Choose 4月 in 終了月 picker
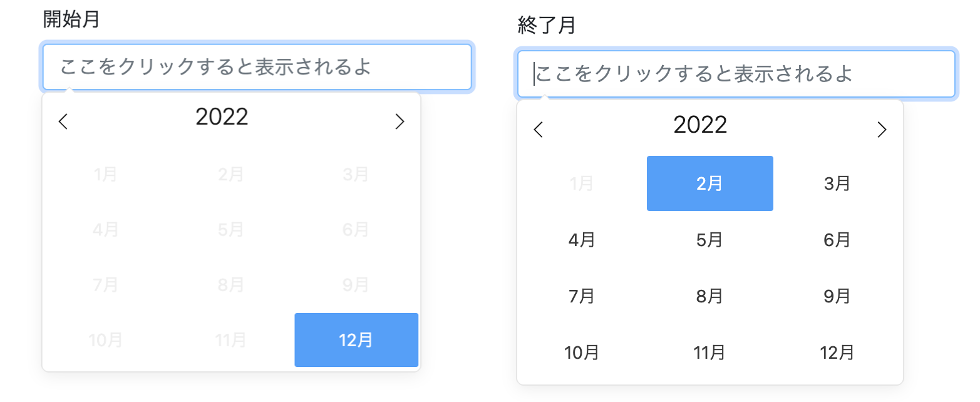Screen dimensions: 980x402 tap(582, 240)
